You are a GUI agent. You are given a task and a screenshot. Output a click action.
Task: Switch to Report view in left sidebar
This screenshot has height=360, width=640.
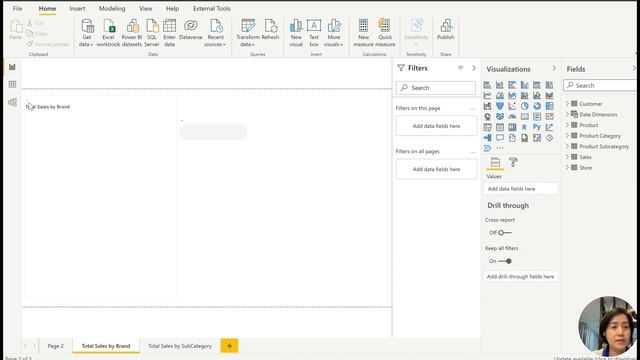(12, 67)
